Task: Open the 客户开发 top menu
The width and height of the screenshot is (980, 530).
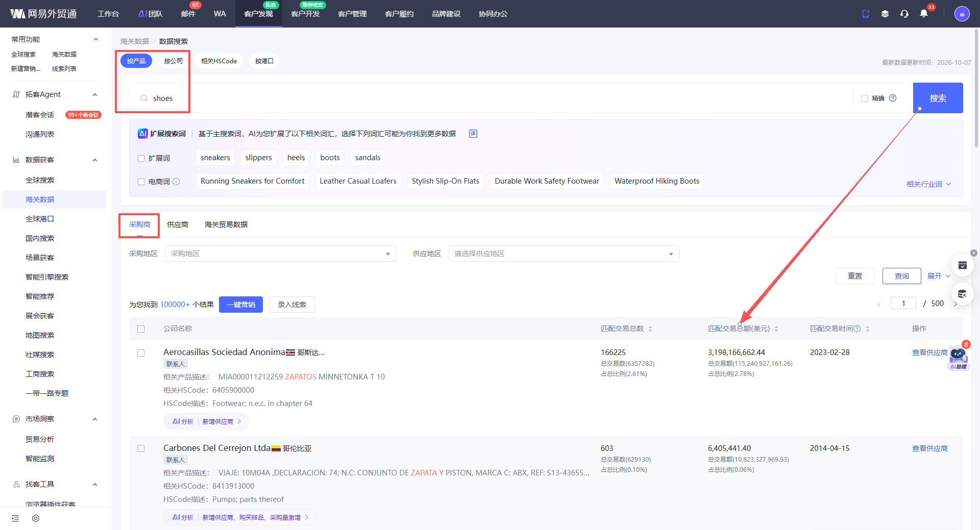Action: [x=305, y=14]
